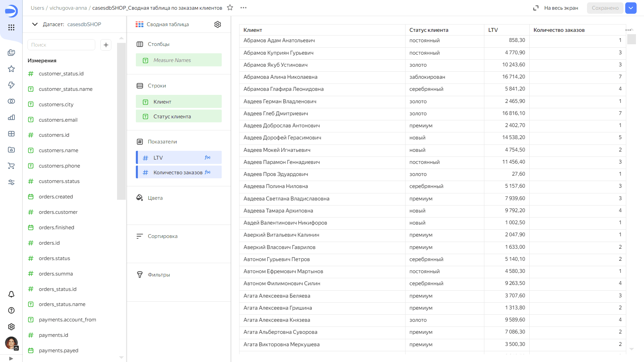The height and width of the screenshot is (362, 644).
Task: Open save options dropdown arrow
Action: (631, 8)
